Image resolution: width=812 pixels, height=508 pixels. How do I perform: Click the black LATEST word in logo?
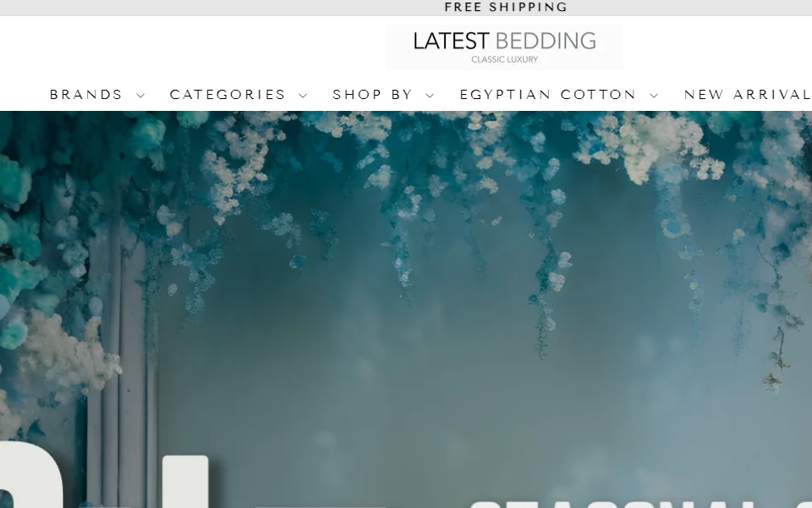(451, 41)
